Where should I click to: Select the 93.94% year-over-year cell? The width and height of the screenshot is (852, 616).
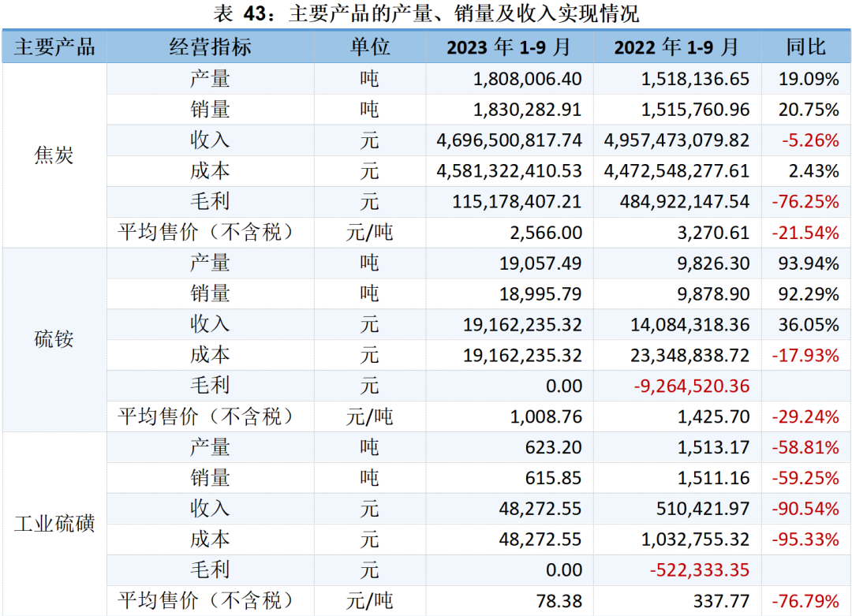pyautogui.click(x=809, y=263)
